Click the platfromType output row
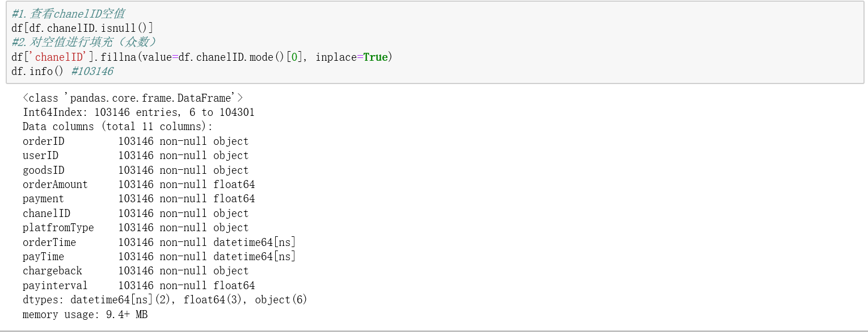This screenshot has height=334, width=868. pyautogui.click(x=136, y=228)
